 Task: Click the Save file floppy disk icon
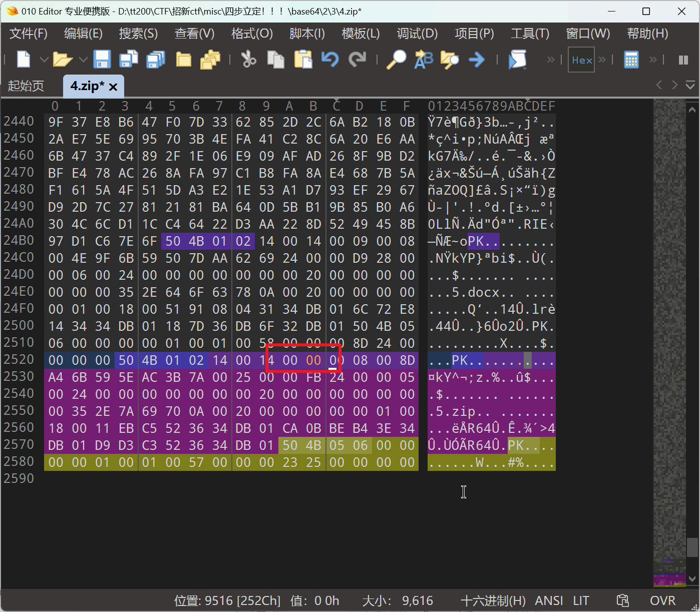(102, 60)
